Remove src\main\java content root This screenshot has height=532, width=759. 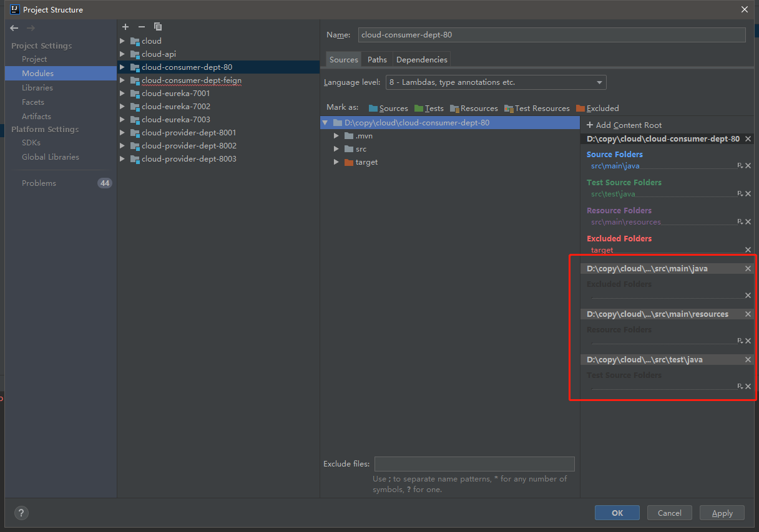coord(748,269)
